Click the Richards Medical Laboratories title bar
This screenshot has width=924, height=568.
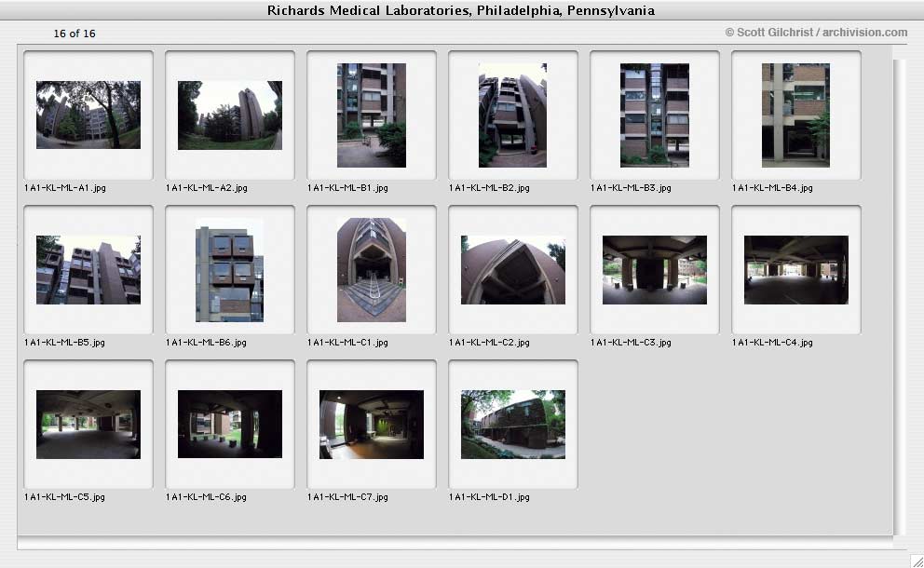pyautogui.click(x=461, y=10)
